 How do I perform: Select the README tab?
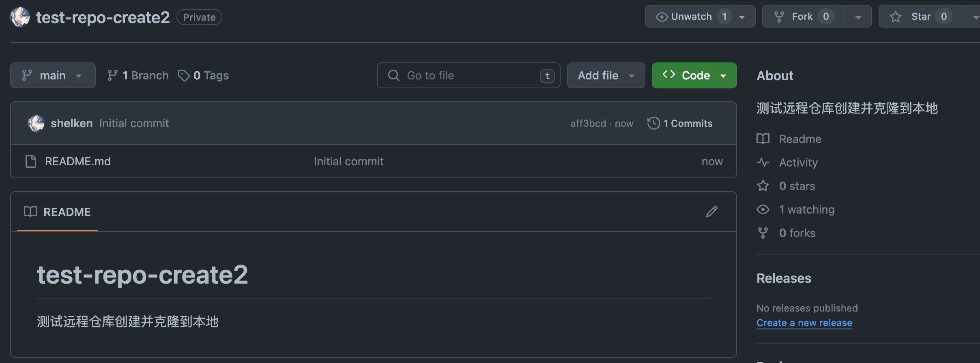(58, 212)
